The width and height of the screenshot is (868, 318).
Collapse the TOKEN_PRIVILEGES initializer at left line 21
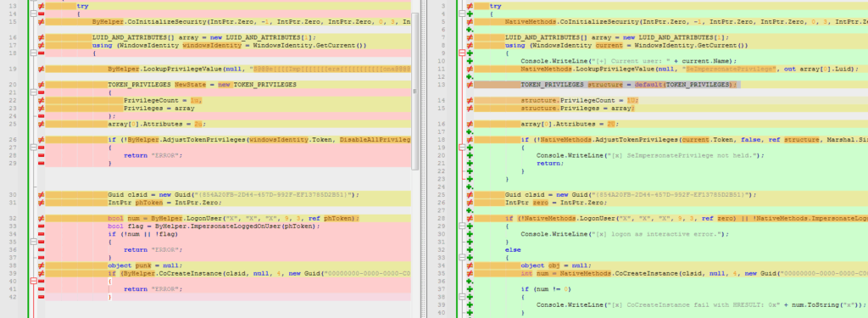tap(33, 92)
